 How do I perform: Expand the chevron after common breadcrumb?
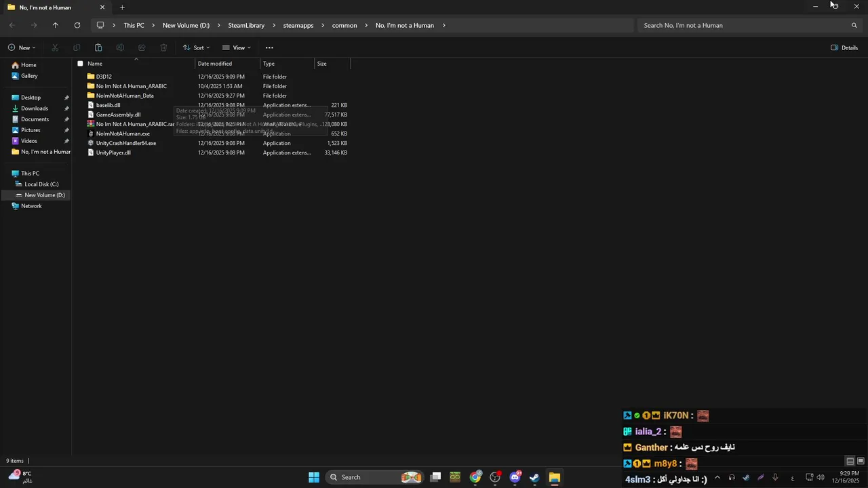[366, 25]
